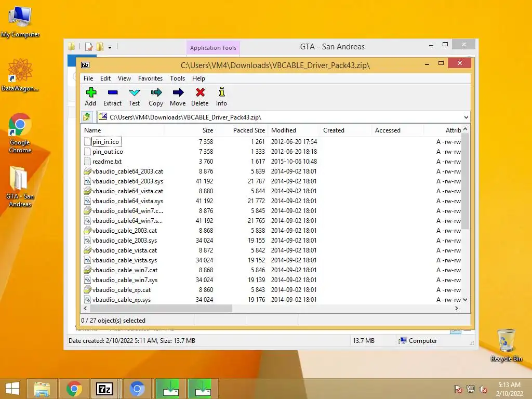Screen dimensions: 532x399
Task: Launch Google Chrome desktop shortcut
Action: pyautogui.click(x=20, y=133)
